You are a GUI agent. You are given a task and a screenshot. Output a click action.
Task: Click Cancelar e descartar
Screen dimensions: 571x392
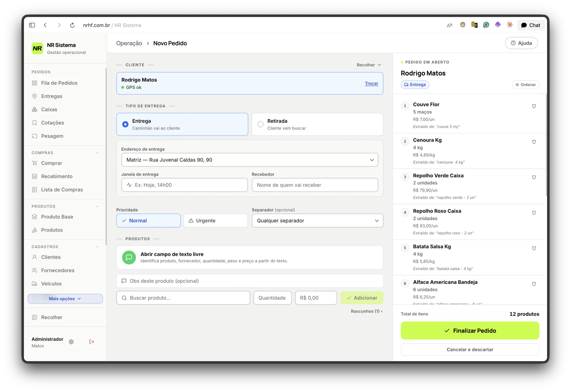point(470,350)
